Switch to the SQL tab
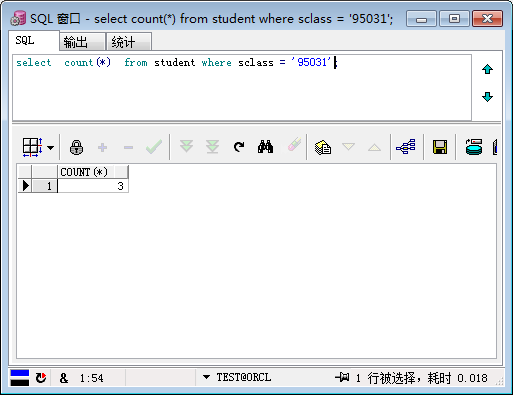Image resolution: width=513 pixels, height=395 pixels. click(x=34, y=41)
